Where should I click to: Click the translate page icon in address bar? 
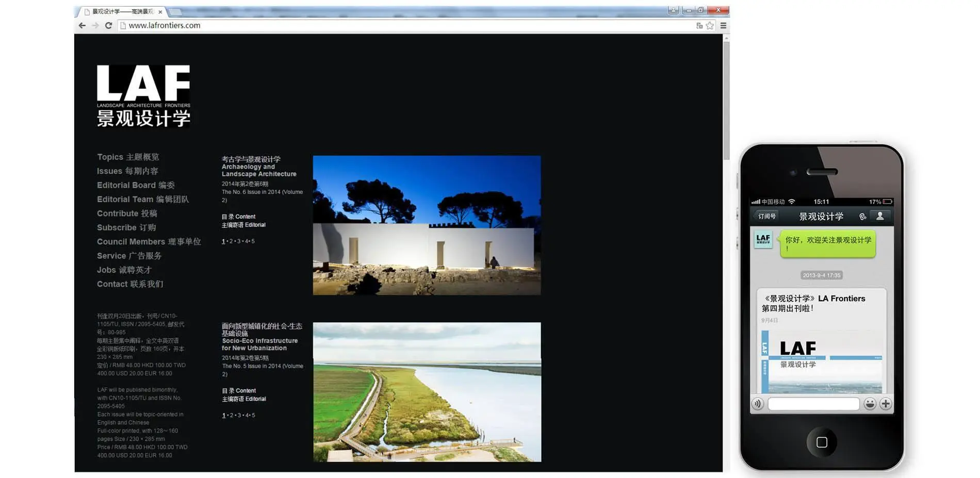click(699, 25)
